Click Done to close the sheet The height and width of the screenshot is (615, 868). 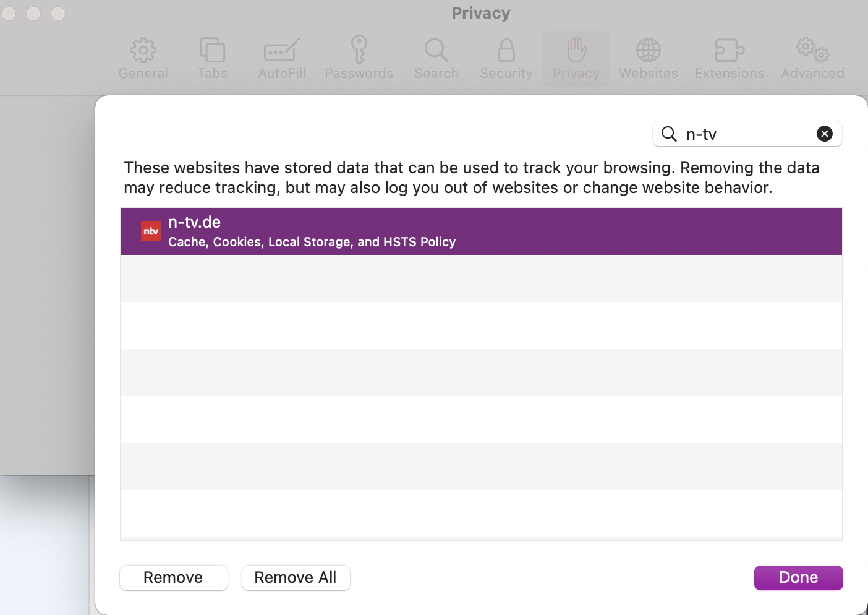pyautogui.click(x=799, y=578)
